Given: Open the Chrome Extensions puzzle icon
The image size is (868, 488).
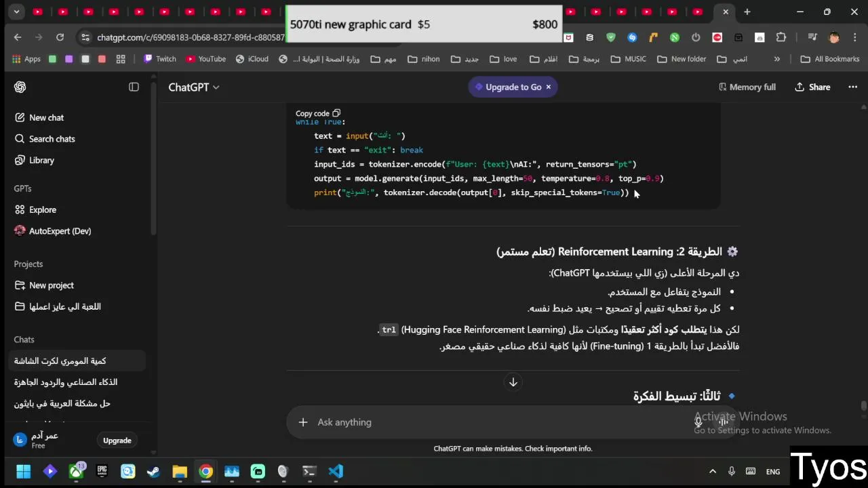Looking at the screenshot, I should (x=781, y=37).
